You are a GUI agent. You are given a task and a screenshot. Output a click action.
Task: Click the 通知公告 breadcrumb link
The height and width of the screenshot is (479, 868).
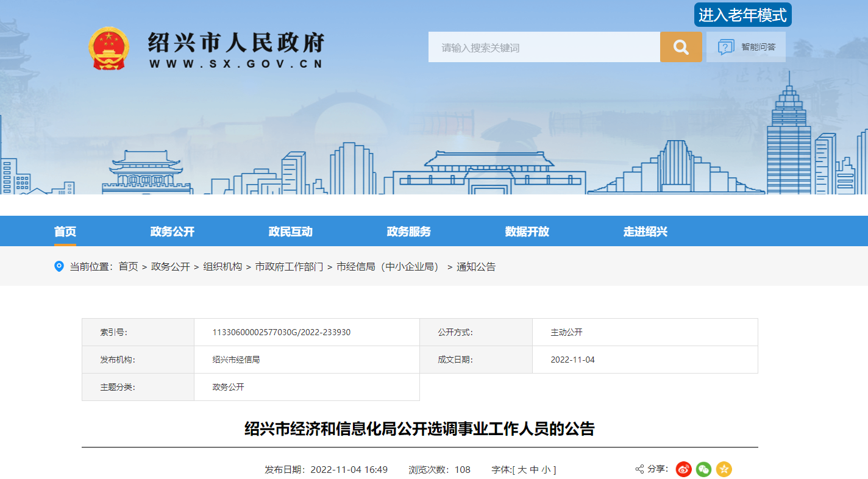pyautogui.click(x=476, y=267)
